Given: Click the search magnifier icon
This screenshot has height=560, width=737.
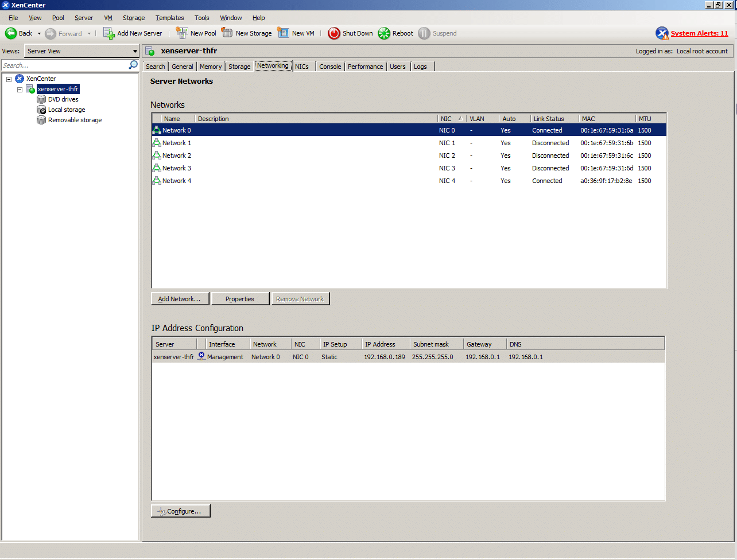Looking at the screenshot, I should point(133,65).
